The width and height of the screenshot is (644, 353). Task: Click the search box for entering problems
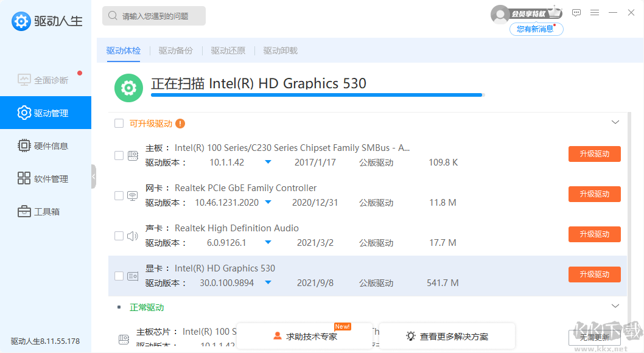[x=154, y=16]
